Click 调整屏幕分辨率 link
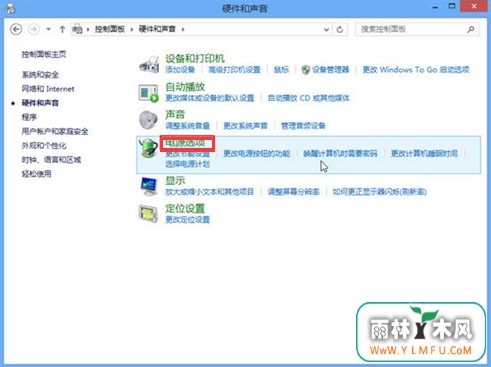 tap(293, 192)
